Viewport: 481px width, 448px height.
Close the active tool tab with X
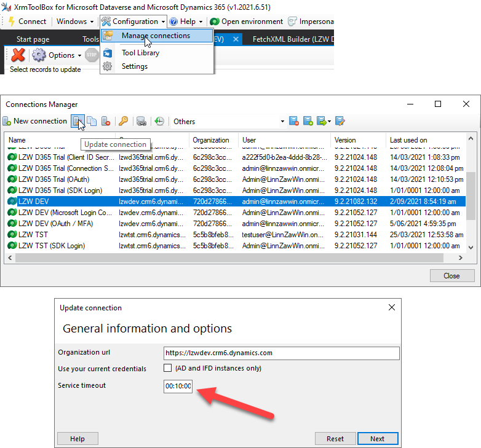point(236,39)
